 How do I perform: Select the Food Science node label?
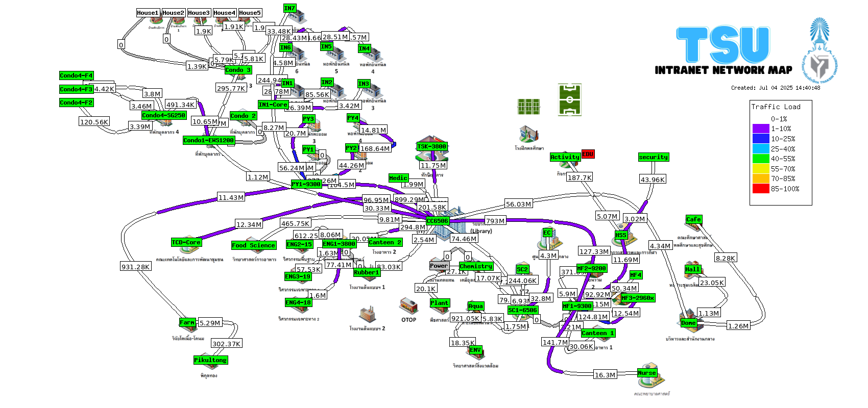[254, 245]
